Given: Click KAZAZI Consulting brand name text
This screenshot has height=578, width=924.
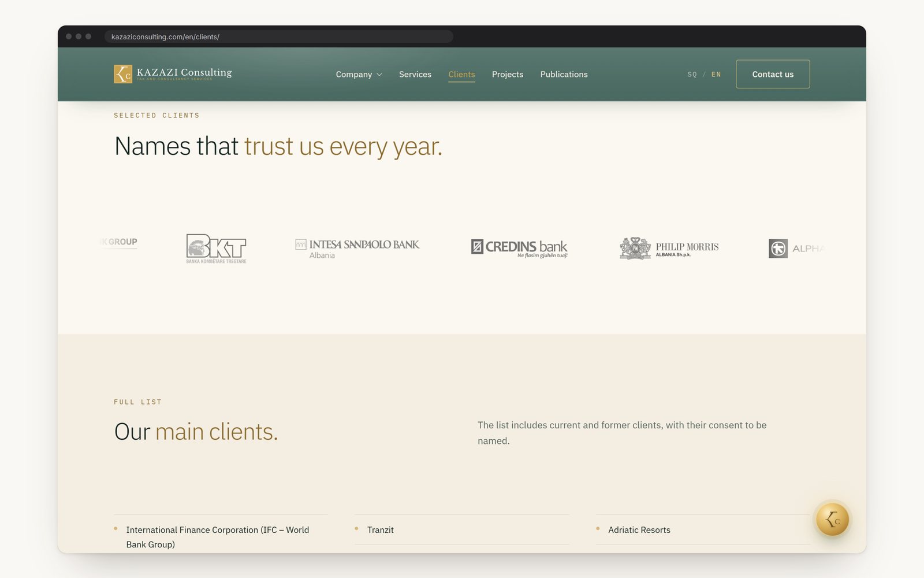Looking at the screenshot, I should 184,72.
